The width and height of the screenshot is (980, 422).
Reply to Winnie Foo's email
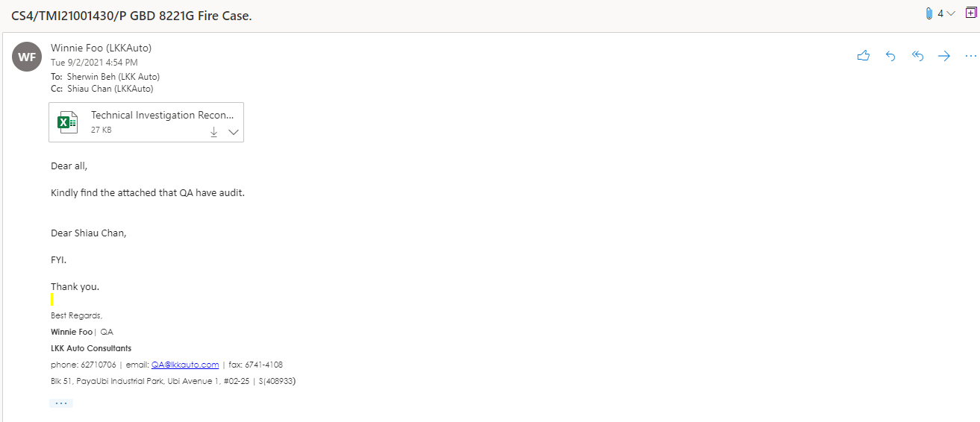(890, 56)
